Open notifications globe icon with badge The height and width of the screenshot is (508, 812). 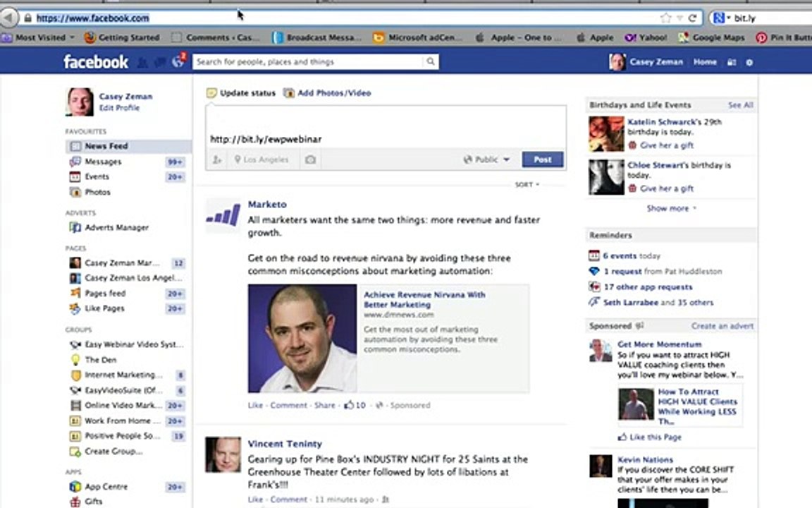tap(178, 61)
